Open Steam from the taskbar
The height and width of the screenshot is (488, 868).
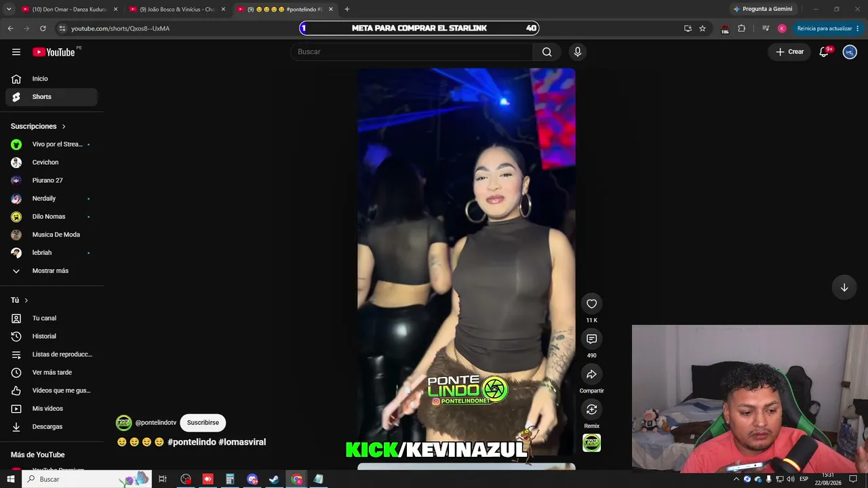(274, 479)
